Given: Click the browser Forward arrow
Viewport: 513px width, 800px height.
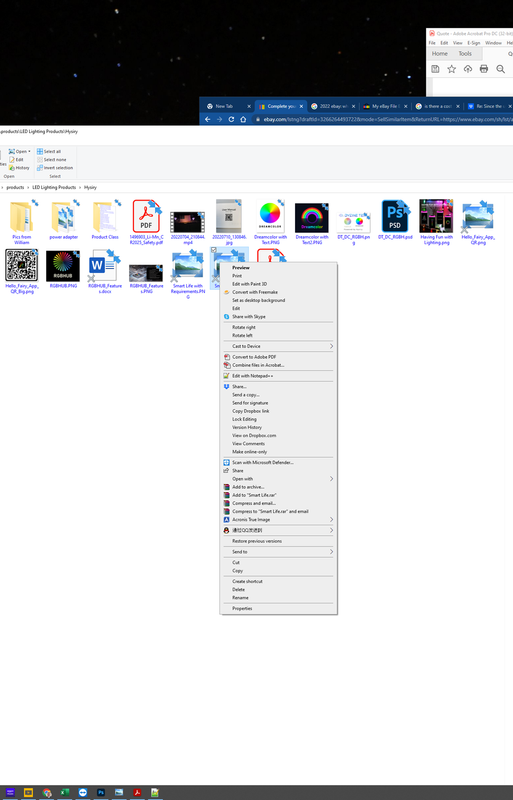Looking at the screenshot, I should coord(219,119).
